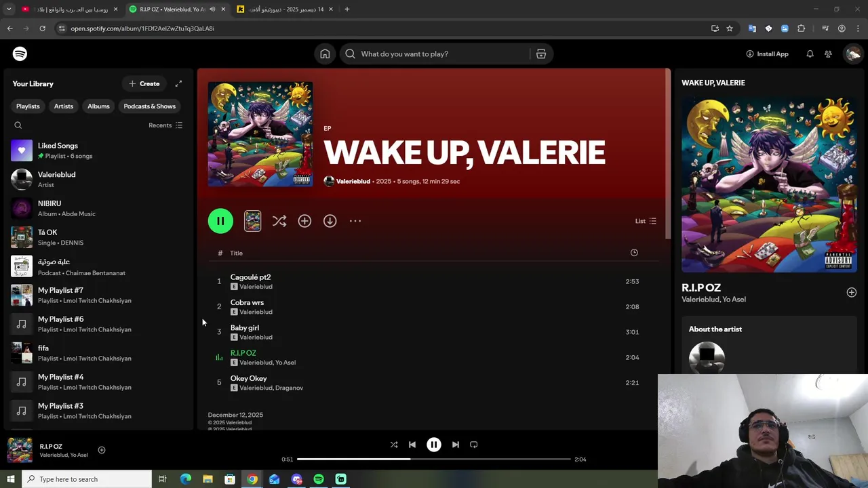Open notifications bell in Spotify header
868x488 pixels.
pyautogui.click(x=810, y=54)
